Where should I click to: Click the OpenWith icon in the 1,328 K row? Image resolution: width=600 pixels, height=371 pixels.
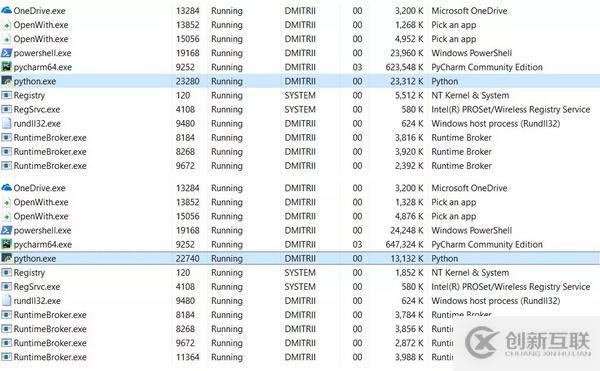click(7, 203)
